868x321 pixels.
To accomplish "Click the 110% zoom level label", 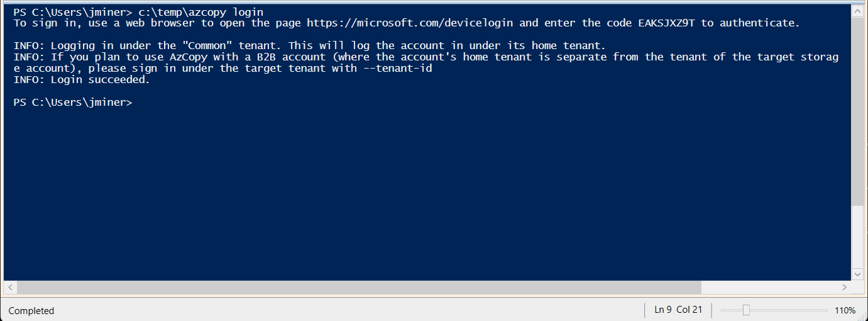I will [x=845, y=310].
